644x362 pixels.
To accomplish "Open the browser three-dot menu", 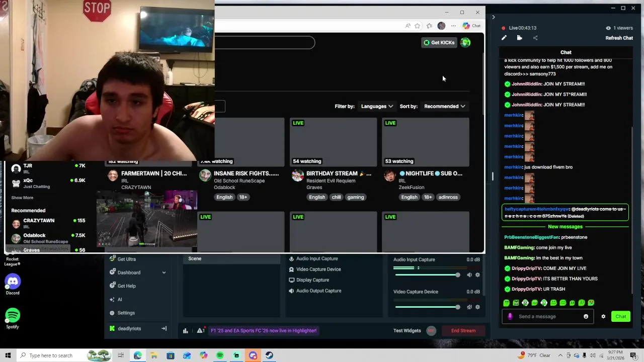I will tap(453, 26).
